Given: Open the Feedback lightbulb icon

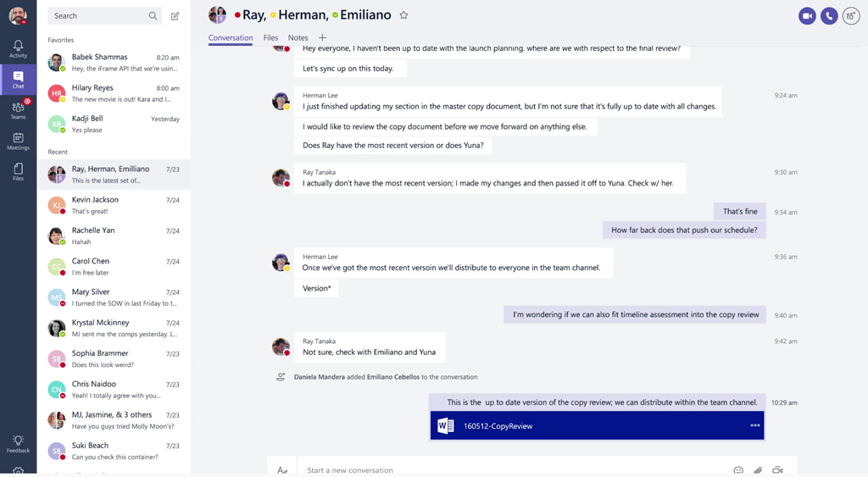Looking at the screenshot, I should [19, 444].
